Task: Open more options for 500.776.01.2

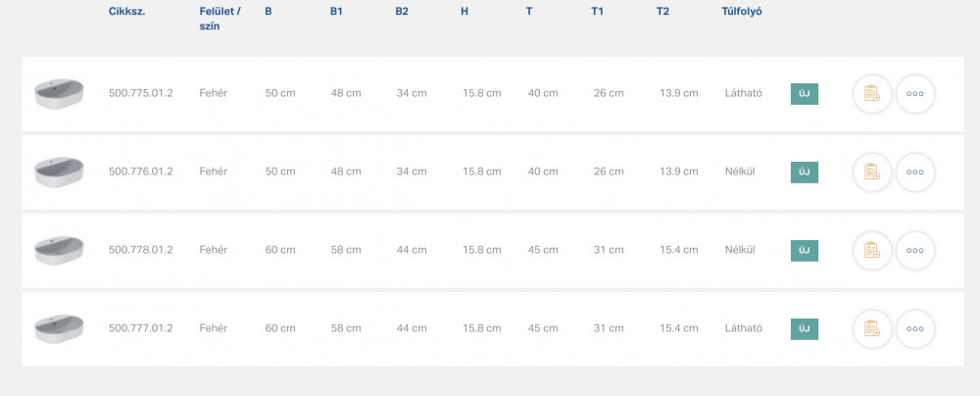Action: [915, 172]
